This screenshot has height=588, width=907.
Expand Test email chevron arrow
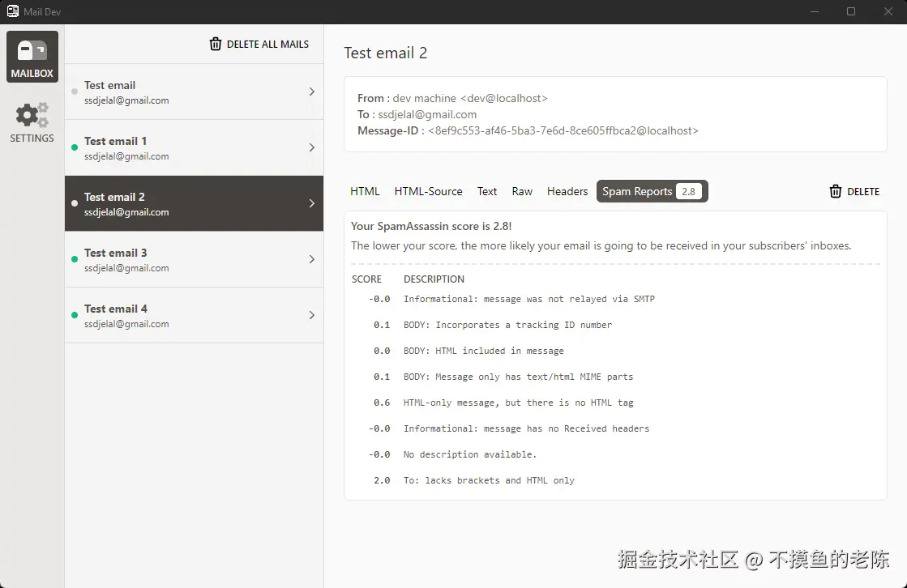[x=312, y=92]
